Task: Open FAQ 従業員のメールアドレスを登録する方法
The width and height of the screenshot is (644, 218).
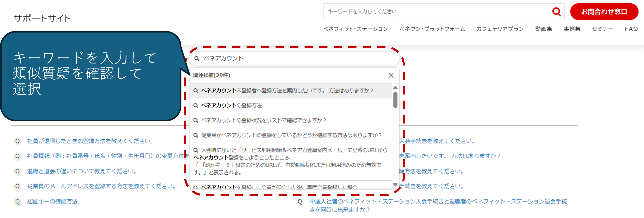Action: tap(102, 186)
